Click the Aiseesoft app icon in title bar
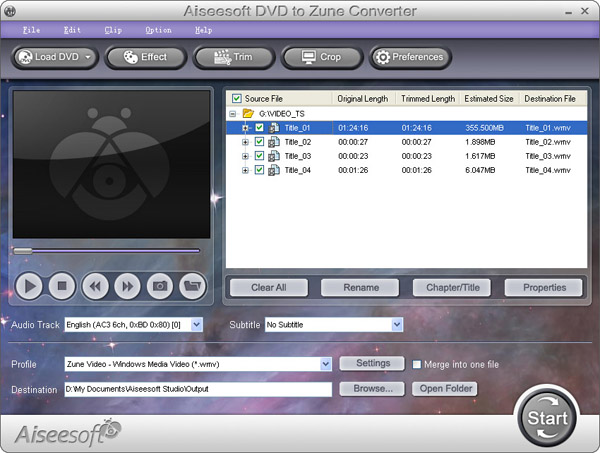The width and height of the screenshot is (600, 453). pos(10,11)
